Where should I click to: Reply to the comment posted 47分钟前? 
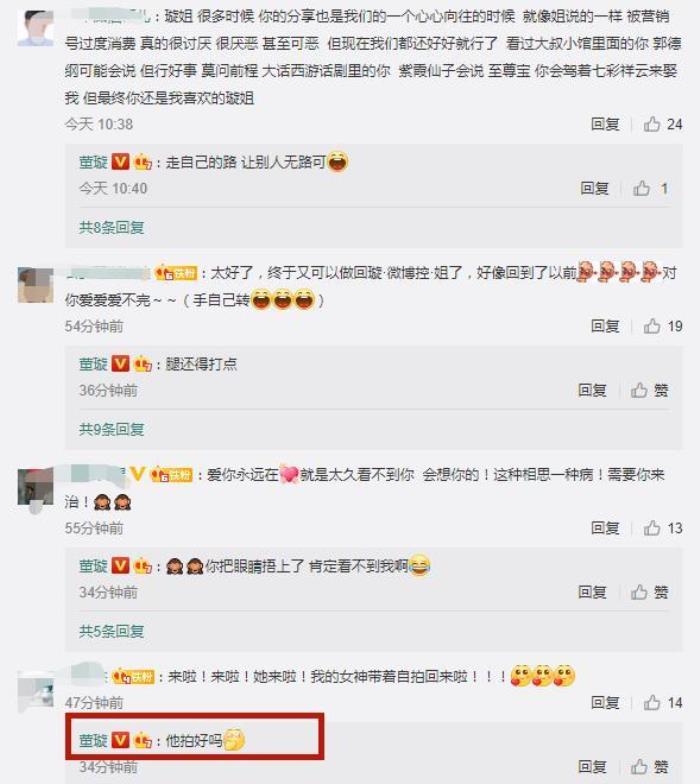605,702
